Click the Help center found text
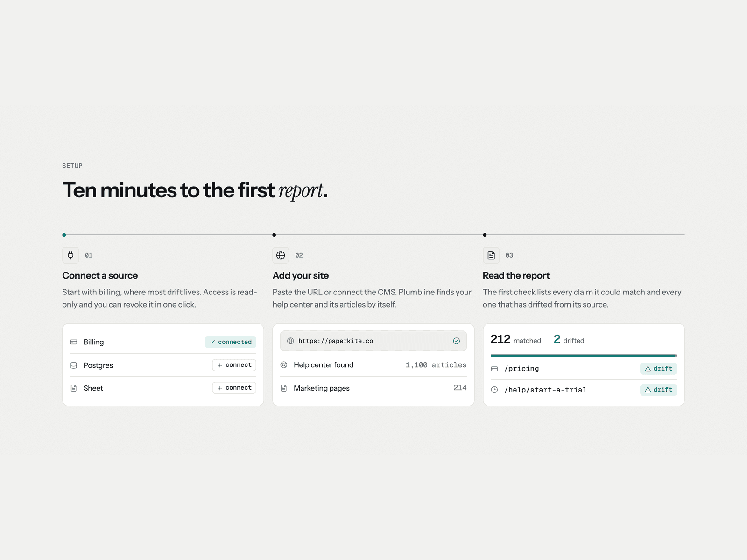 coord(324,365)
